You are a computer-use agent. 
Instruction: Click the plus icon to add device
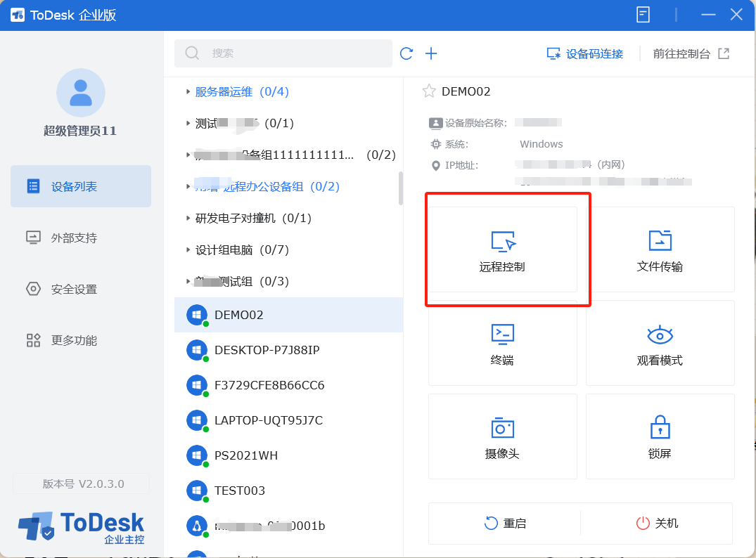[431, 53]
